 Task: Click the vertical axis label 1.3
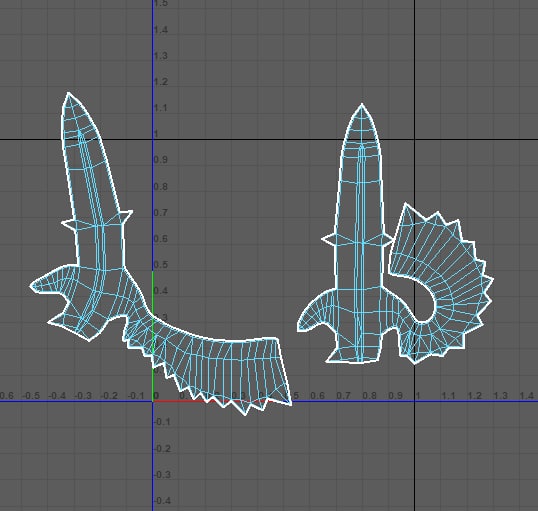[x=161, y=56]
